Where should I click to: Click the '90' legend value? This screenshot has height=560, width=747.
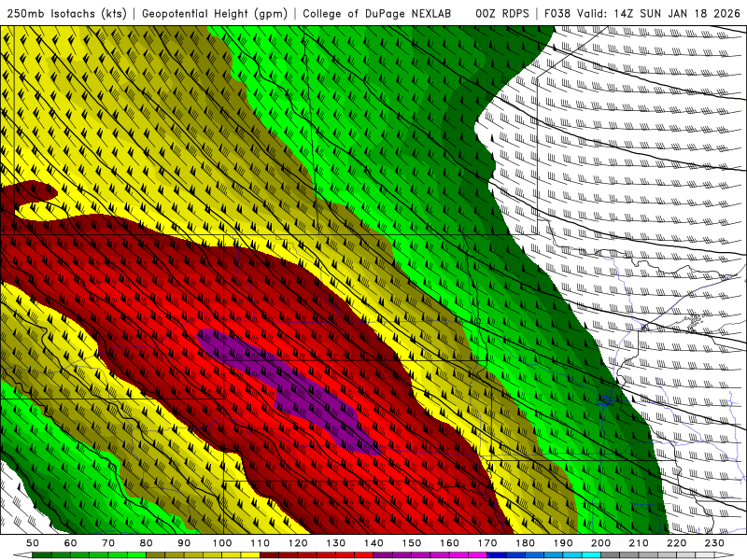coord(184,543)
